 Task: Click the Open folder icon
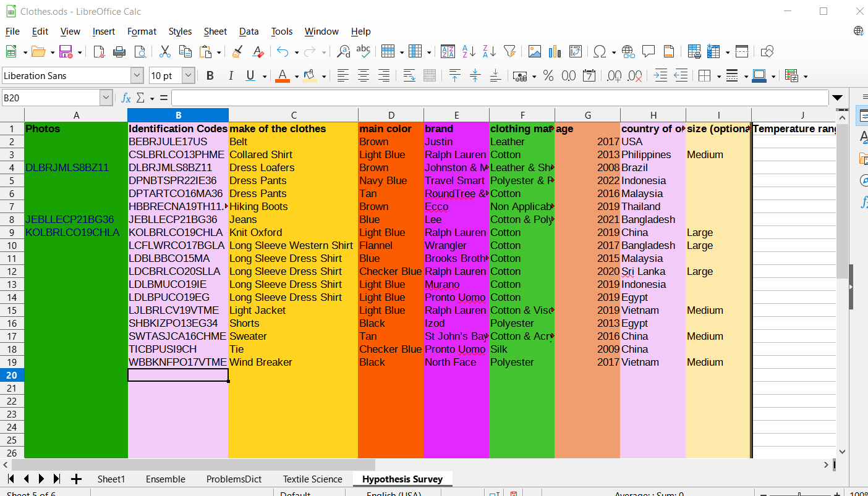tap(38, 52)
